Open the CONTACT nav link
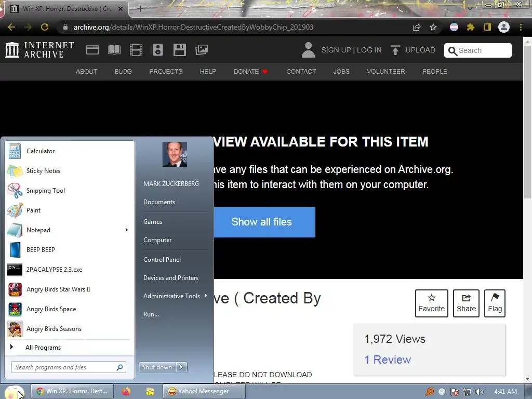 pyautogui.click(x=301, y=72)
